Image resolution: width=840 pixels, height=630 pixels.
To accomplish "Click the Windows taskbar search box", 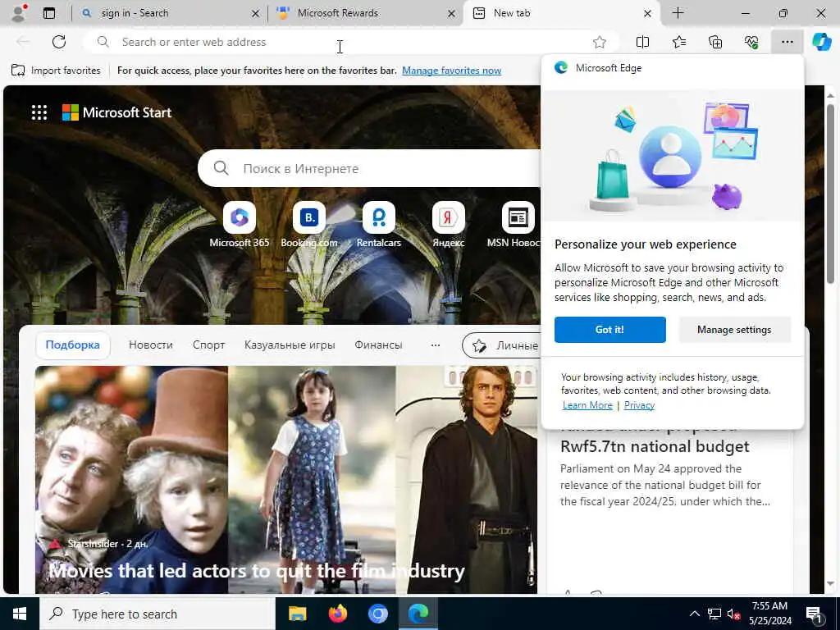I will coord(157,614).
